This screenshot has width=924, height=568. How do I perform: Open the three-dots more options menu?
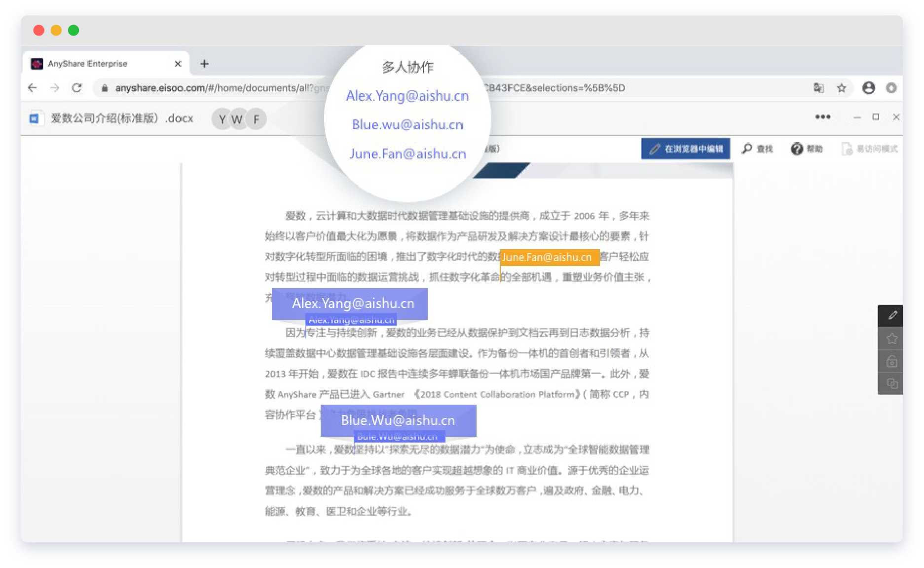tap(823, 117)
